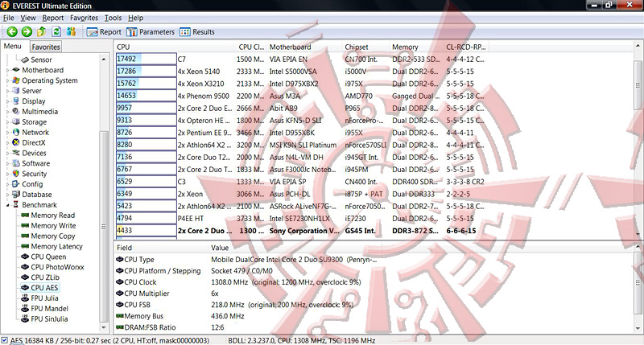This screenshot has width=644, height=345.
Task: Open the Tools menu
Action: coord(113,18)
